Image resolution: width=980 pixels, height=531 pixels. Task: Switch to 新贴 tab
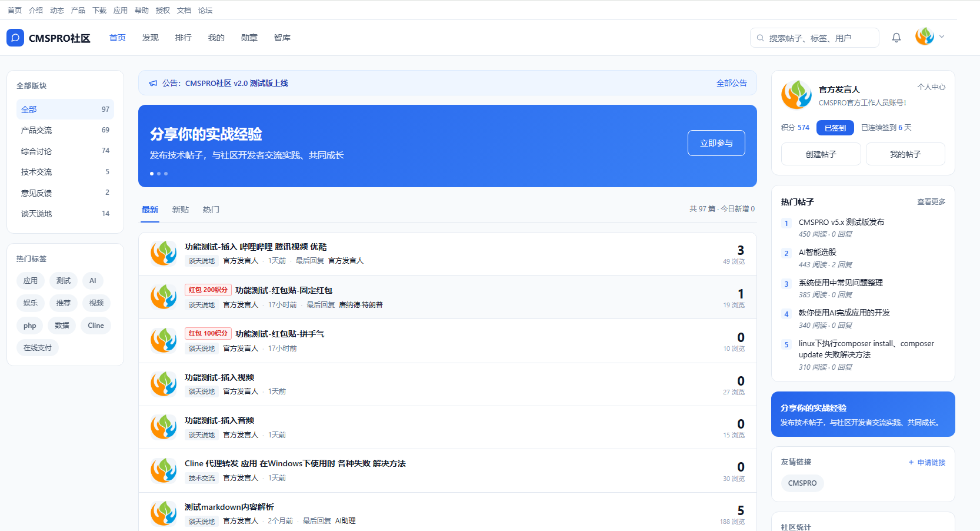(181, 210)
